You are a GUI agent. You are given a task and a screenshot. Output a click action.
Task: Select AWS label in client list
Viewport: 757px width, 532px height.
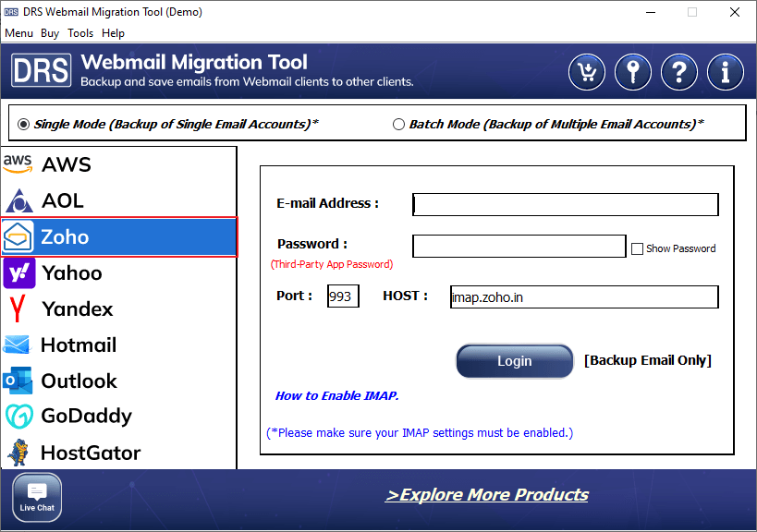pyautogui.click(x=67, y=164)
